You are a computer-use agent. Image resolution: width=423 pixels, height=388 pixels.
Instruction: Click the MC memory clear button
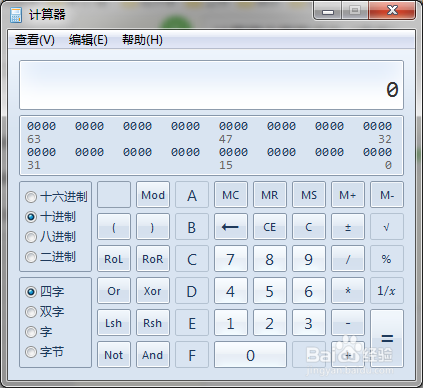231,195
